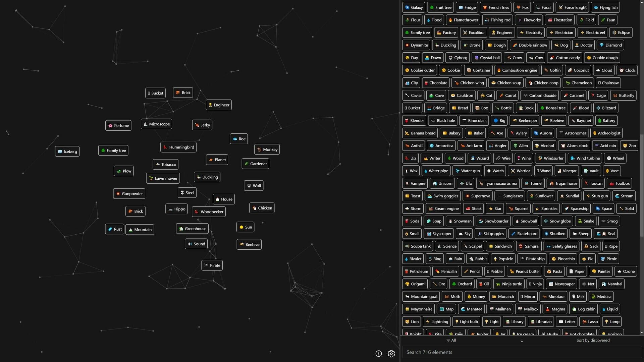Click the sidebar vertical scrollbar

[642, 184]
